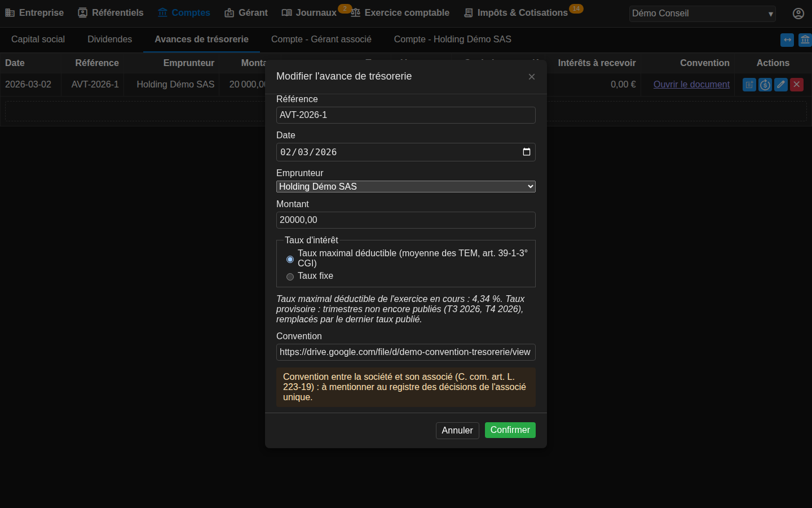The width and height of the screenshot is (812, 508).
Task: Switch to the Dividendes tab
Action: 110,40
